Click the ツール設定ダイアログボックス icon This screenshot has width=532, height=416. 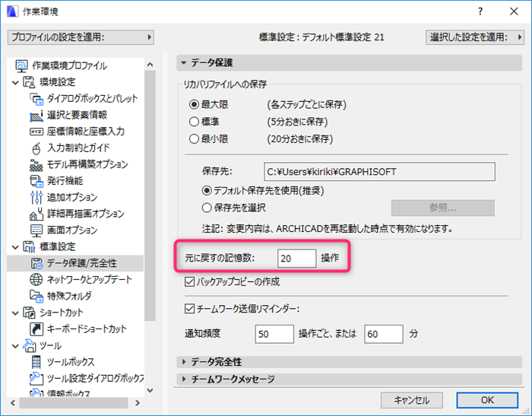click(x=36, y=378)
